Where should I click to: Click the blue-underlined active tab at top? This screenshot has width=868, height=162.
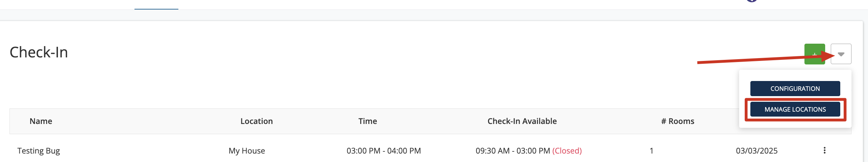click(x=156, y=5)
